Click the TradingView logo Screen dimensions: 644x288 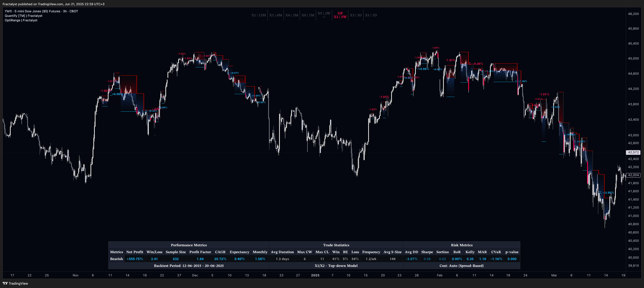(x=15, y=283)
